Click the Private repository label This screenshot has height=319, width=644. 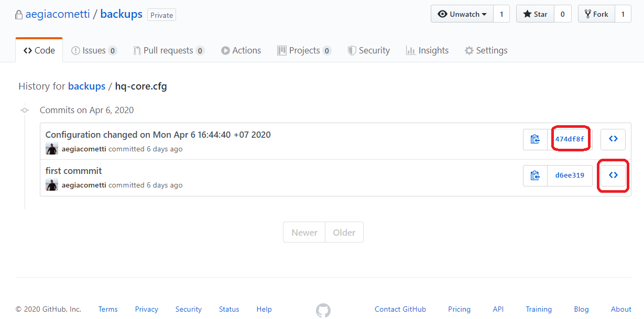click(x=162, y=15)
